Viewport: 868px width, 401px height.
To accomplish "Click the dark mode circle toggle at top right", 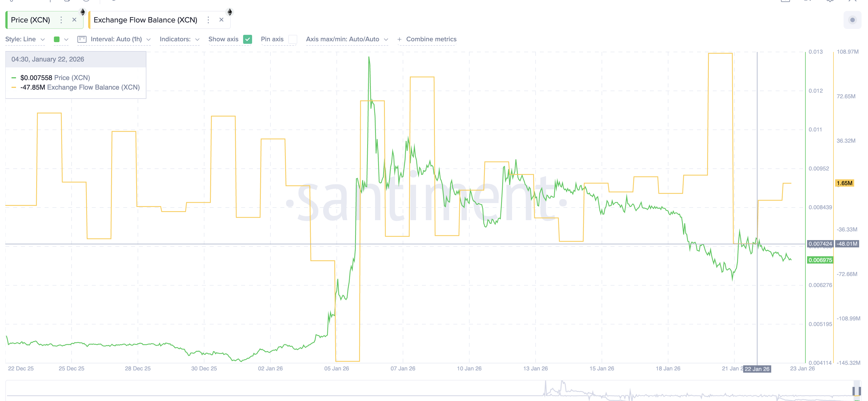I will [853, 20].
